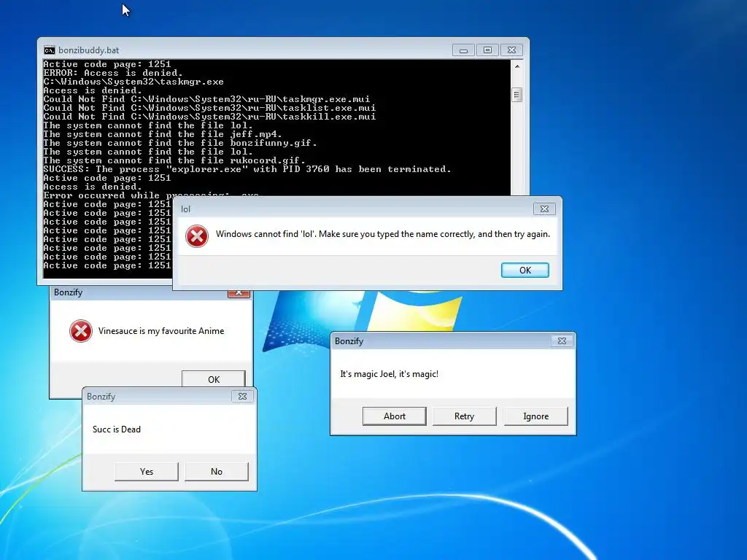Click the 'ERROR: Access is denied.' console line
This screenshot has height=560, width=747.
tap(113, 73)
